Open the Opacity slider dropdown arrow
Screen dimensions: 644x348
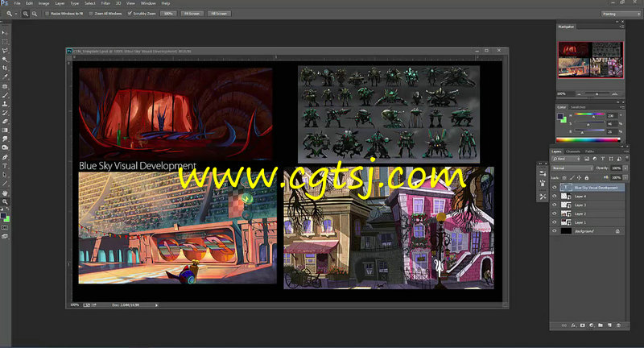(x=625, y=168)
